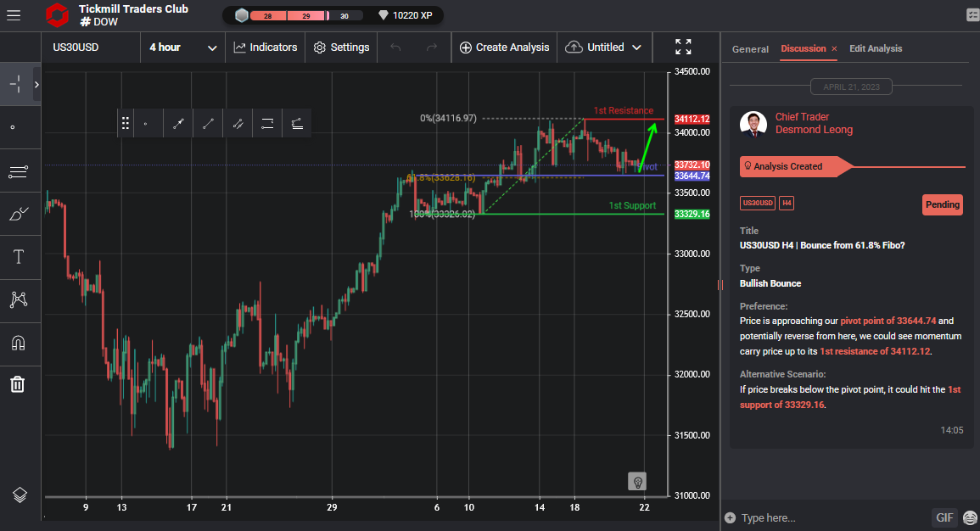Click the Tickmill red hexagon logo
This screenshot has height=531, width=980.
[57, 15]
